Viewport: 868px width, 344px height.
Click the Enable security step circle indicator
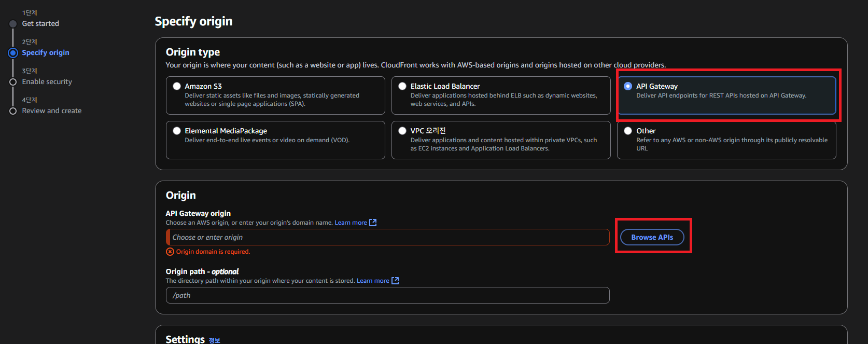coord(13,82)
